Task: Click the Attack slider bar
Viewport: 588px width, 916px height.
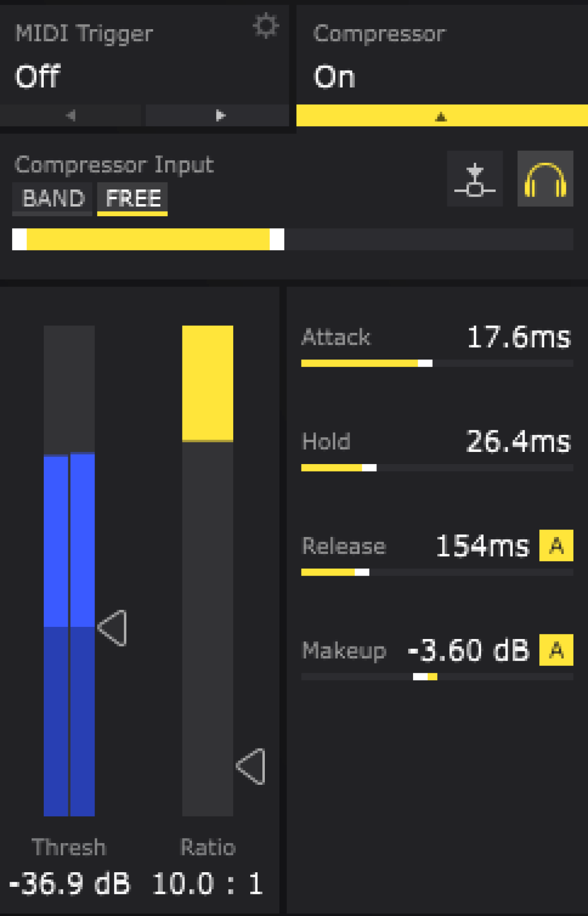Action: coord(437,363)
